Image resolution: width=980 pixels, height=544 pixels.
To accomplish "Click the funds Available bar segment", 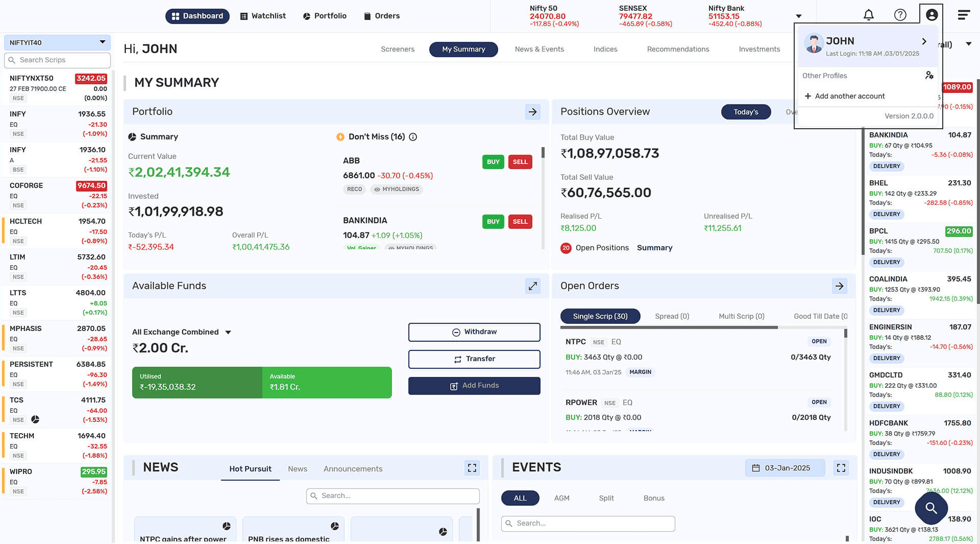I will [327, 383].
